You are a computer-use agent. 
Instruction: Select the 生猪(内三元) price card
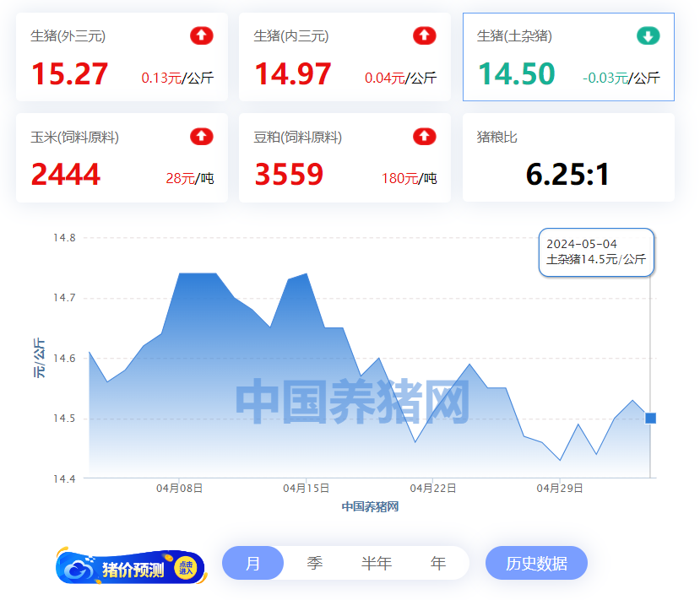(345, 57)
